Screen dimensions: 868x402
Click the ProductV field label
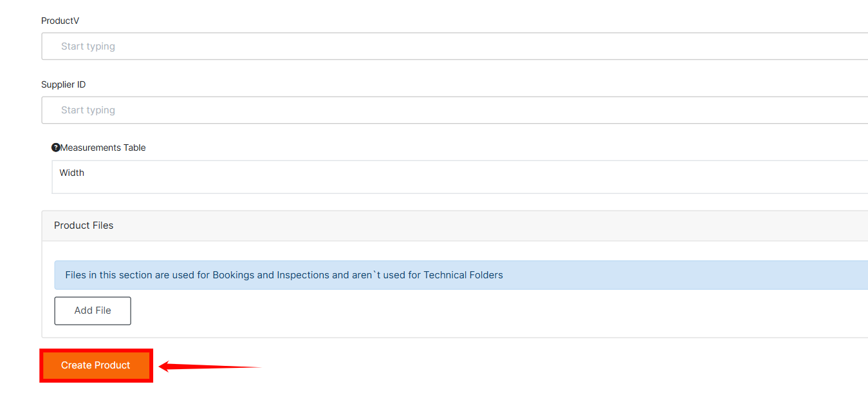[60, 21]
